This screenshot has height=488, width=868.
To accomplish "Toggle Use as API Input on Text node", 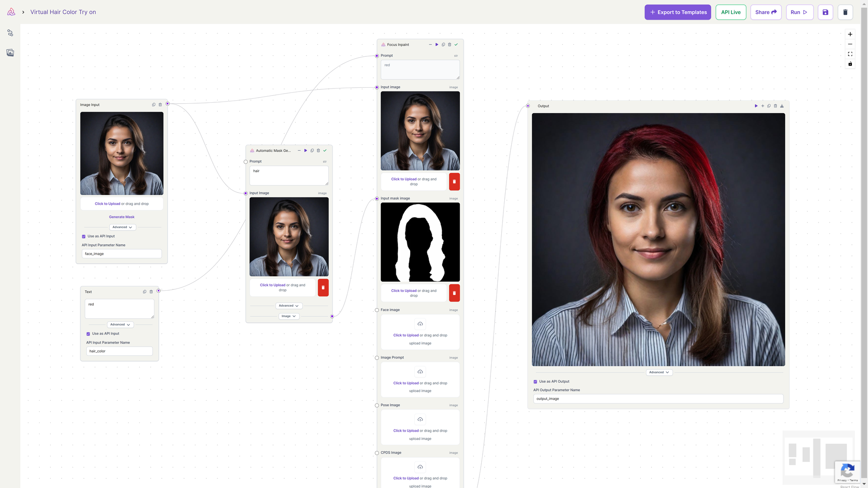I will point(88,334).
